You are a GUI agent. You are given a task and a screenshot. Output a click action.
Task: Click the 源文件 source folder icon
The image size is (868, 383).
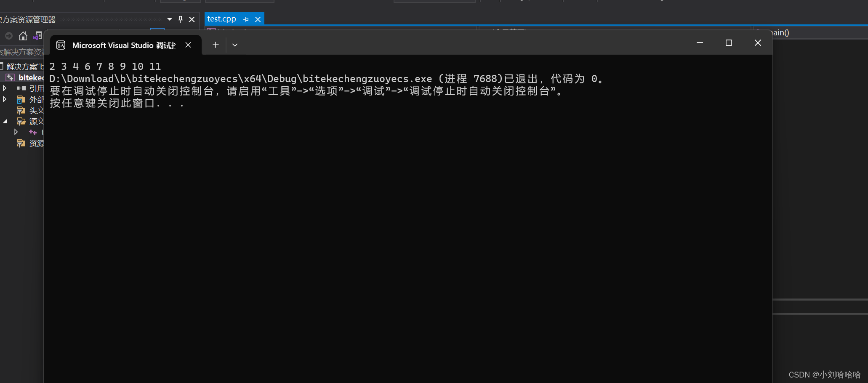21,121
